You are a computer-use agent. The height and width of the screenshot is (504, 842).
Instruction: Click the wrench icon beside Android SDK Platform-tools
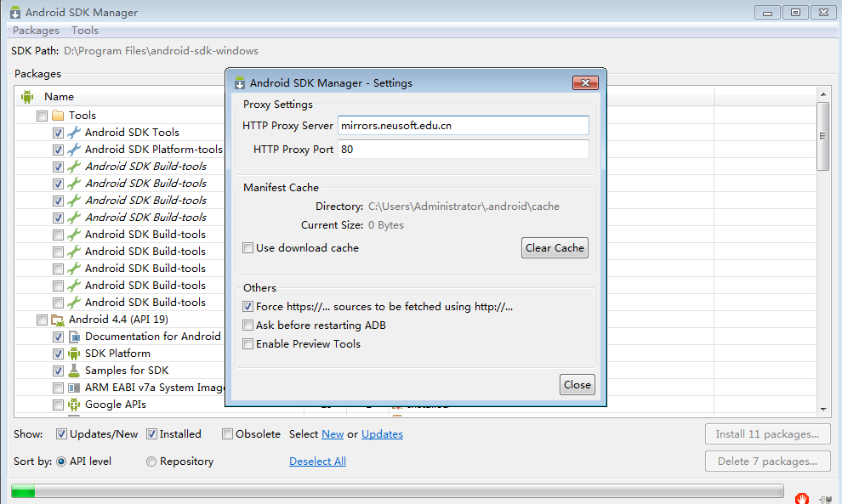coord(74,150)
